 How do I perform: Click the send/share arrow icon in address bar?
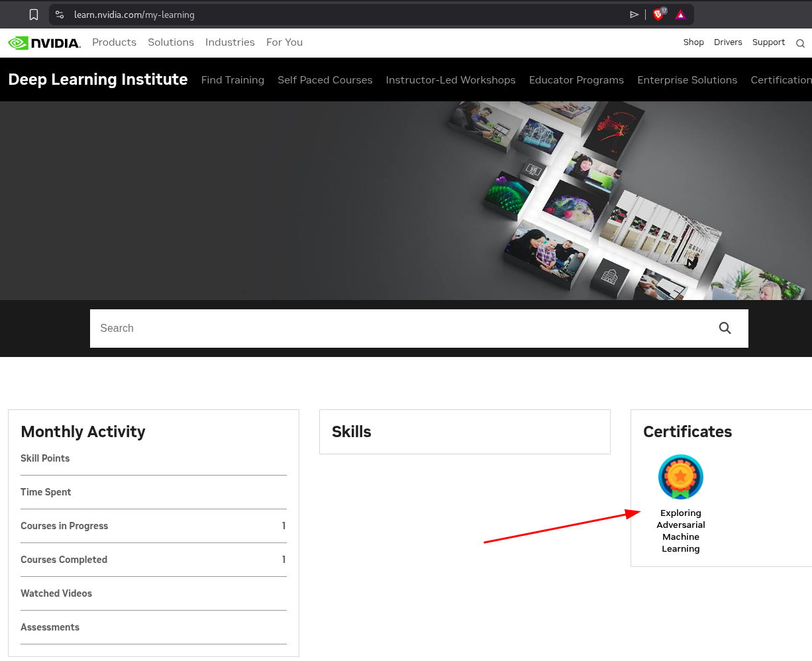click(x=634, y=15)
